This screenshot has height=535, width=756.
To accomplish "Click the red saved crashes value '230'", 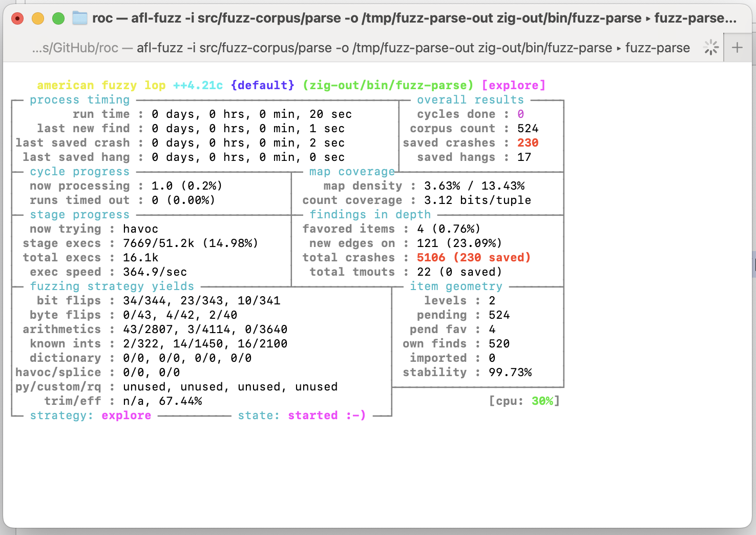I will (528, 142).
